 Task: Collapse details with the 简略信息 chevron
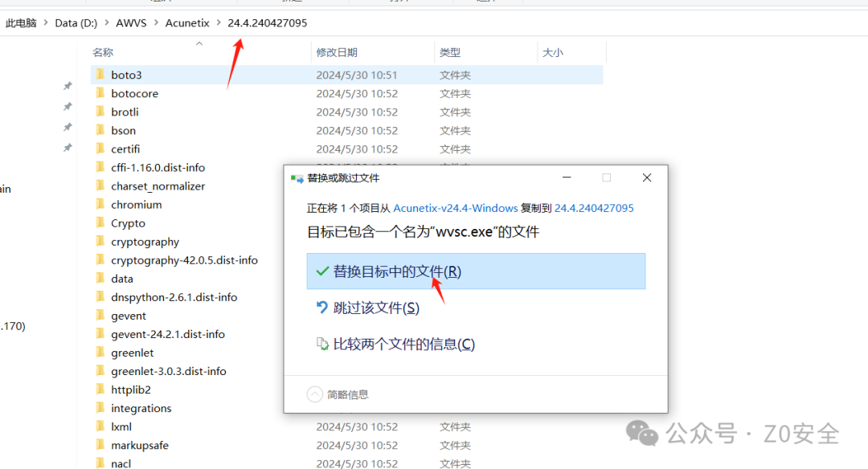point(314,394)
